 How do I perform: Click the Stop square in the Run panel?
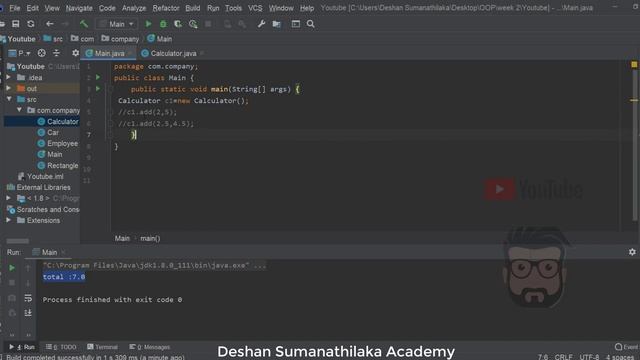pyautogui.click(x=12, y=282)
